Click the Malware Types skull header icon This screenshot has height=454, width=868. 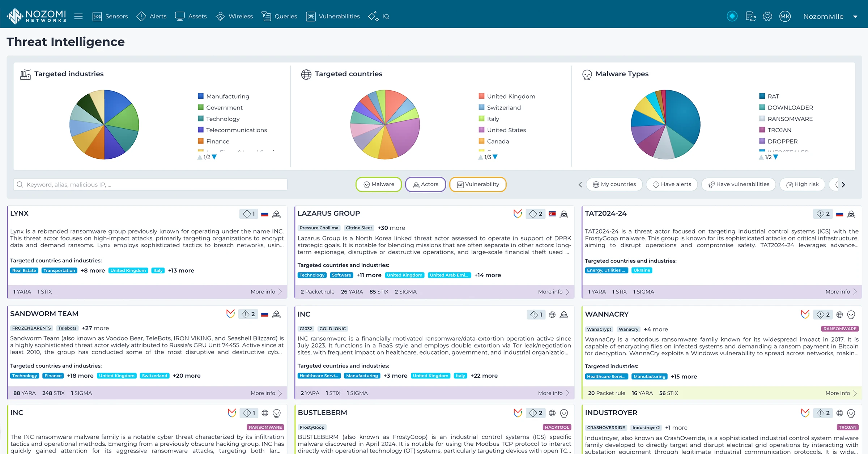coord(587,75)
